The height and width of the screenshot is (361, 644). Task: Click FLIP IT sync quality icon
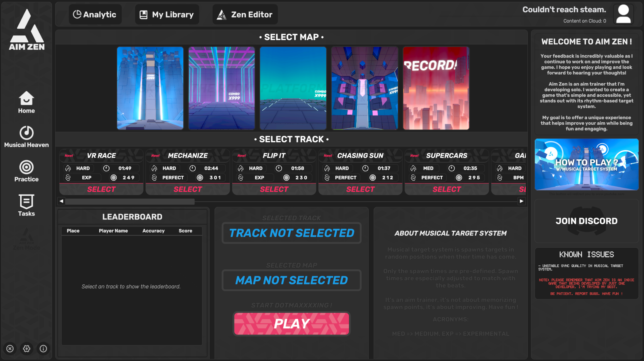click(241, 178)
